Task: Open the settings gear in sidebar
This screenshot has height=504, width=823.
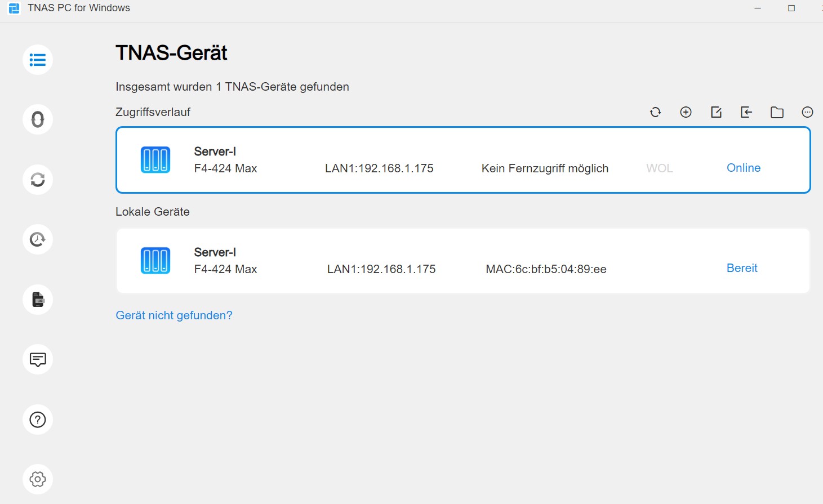Action: (x=38, y=479)
